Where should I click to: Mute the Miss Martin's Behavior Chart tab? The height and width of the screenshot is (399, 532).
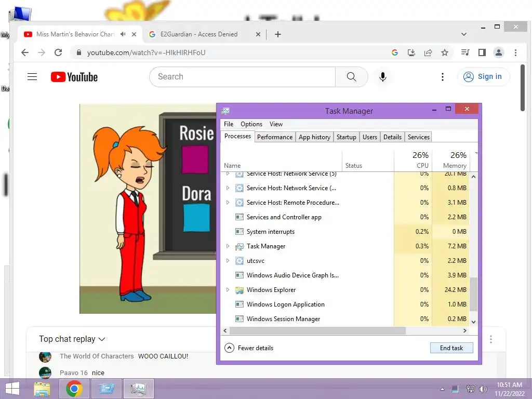click(123, 34)
